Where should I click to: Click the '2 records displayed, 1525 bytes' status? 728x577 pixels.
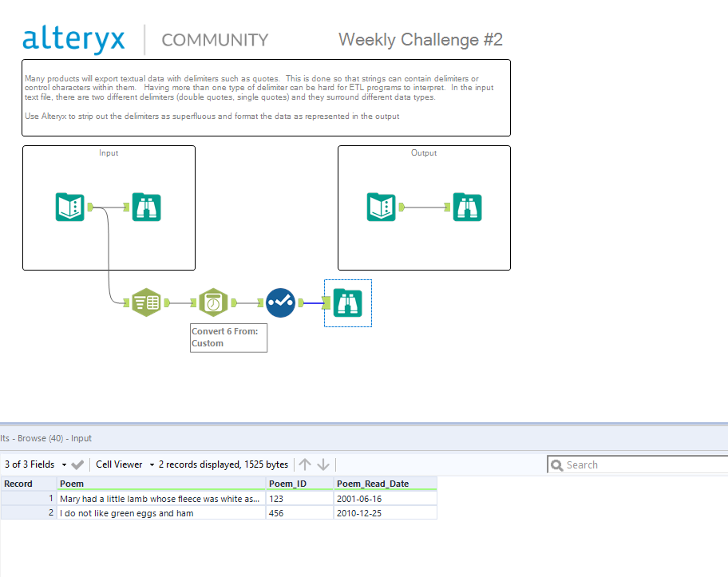[x=224, y=464]
